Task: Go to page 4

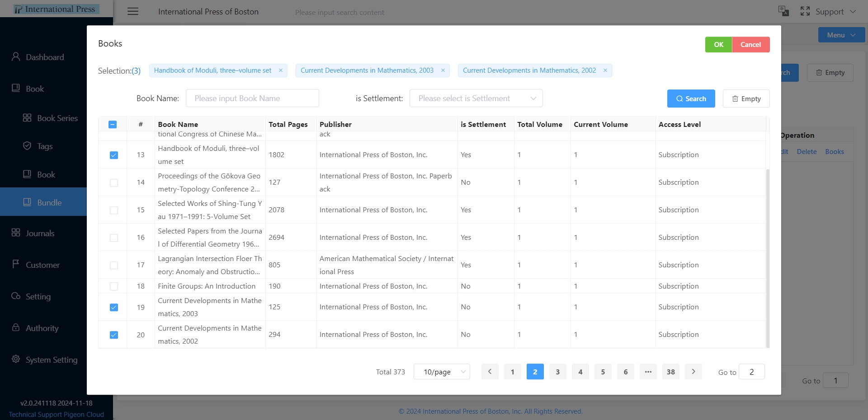Action: [x=580, y=372]
